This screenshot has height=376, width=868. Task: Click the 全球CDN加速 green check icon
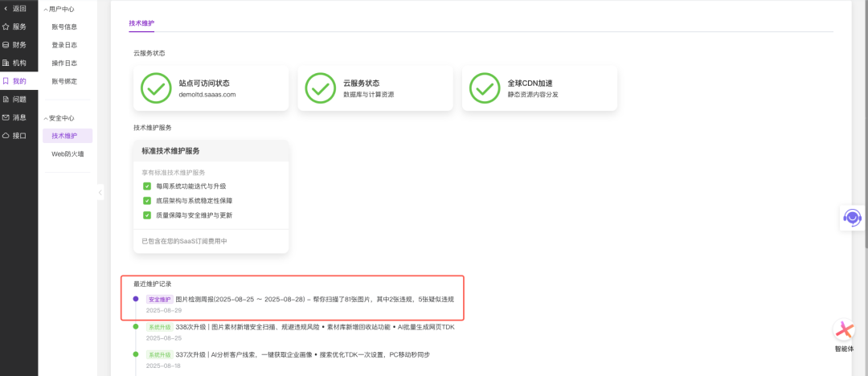coord(485,88)
